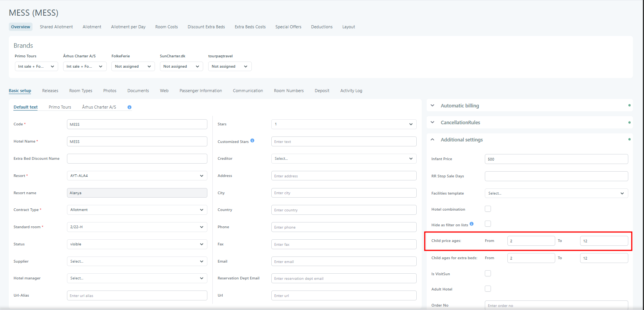Open the Activity Log tab

351,91
